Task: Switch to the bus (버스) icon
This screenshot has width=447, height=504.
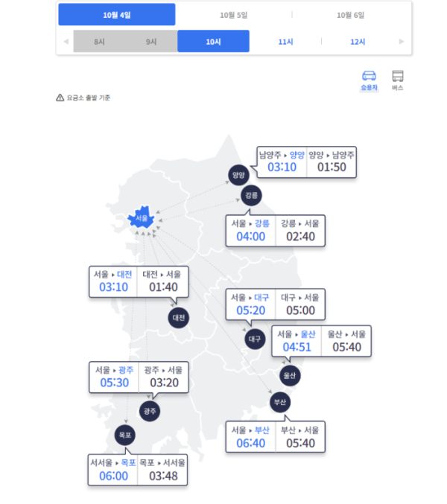Action: coord(398,77)
